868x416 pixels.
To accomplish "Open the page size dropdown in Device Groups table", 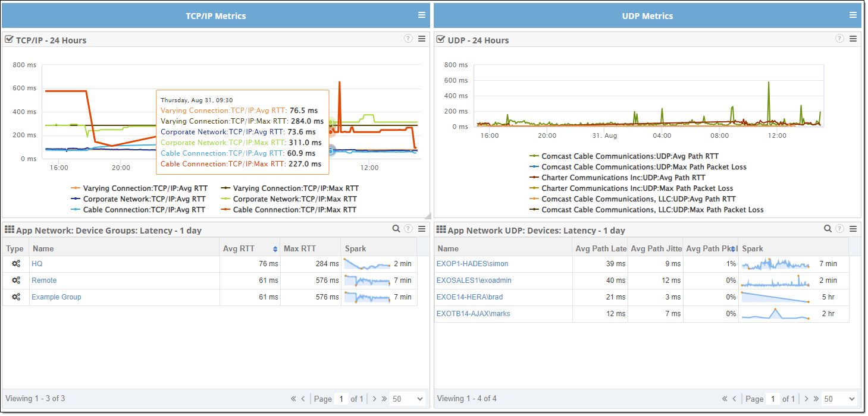I will pyautogui.click(x=408, y=399).
